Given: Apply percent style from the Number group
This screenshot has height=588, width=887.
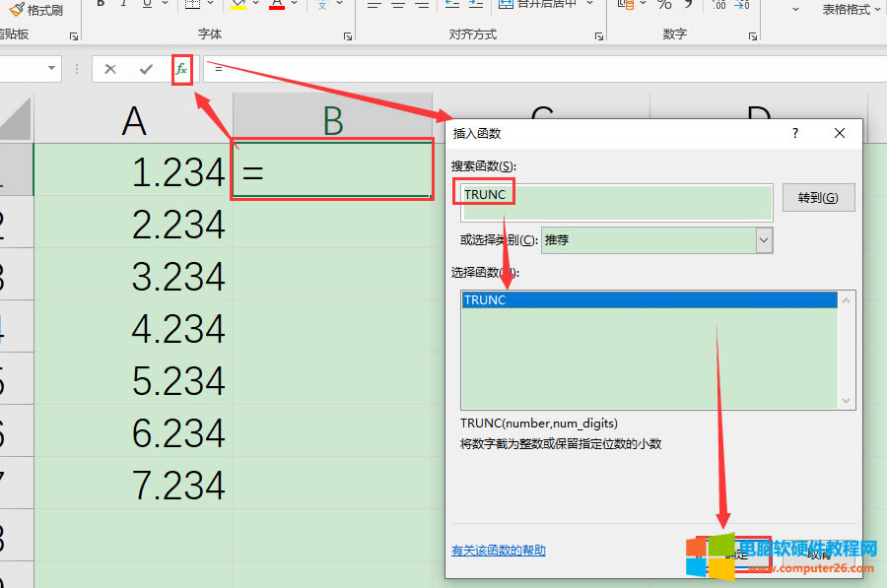Looking at the screenshot, I should (664, 5).
